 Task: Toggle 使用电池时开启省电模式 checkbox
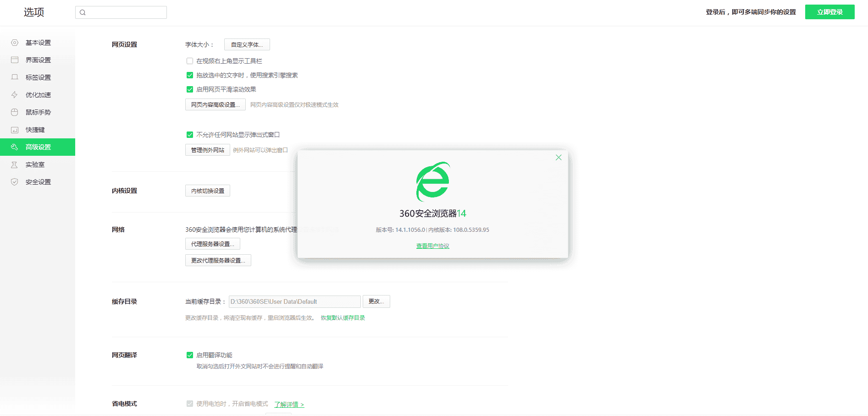(190, 404)
